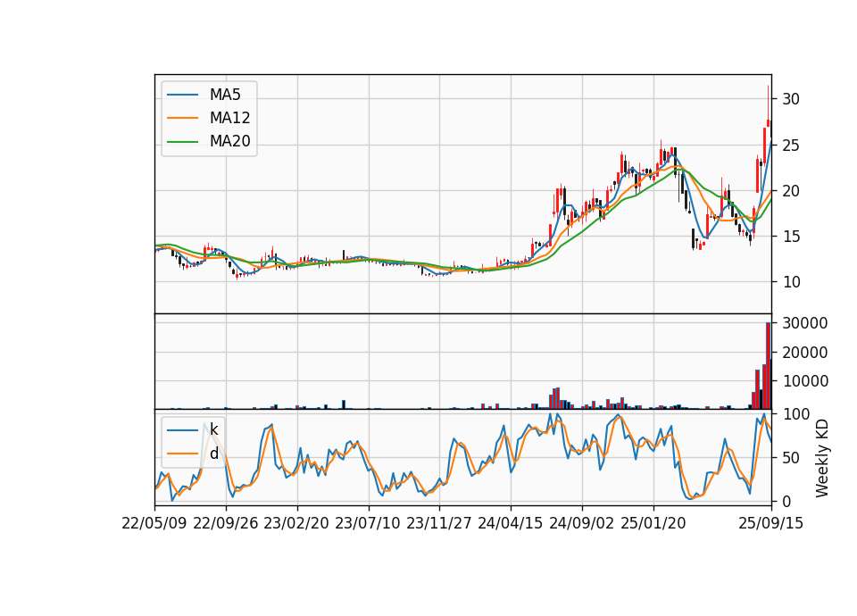The image size is (857, 616).
Task: Click the KD axis value 0
Action: [x=786, y=501]
